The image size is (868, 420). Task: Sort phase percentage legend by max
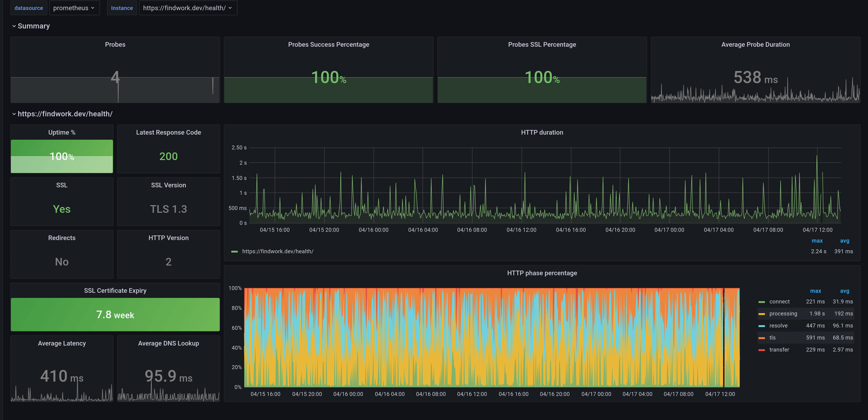click(815, 291)
